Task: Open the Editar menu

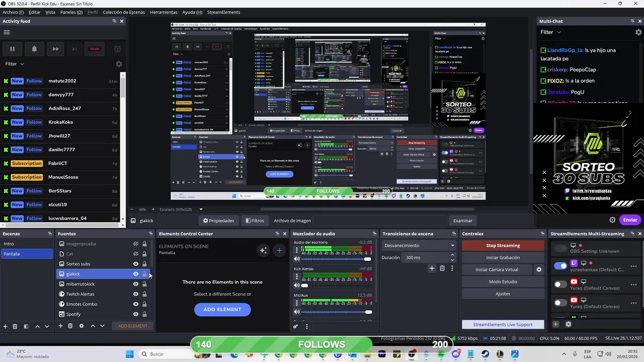Action: (x=35, y=12)
